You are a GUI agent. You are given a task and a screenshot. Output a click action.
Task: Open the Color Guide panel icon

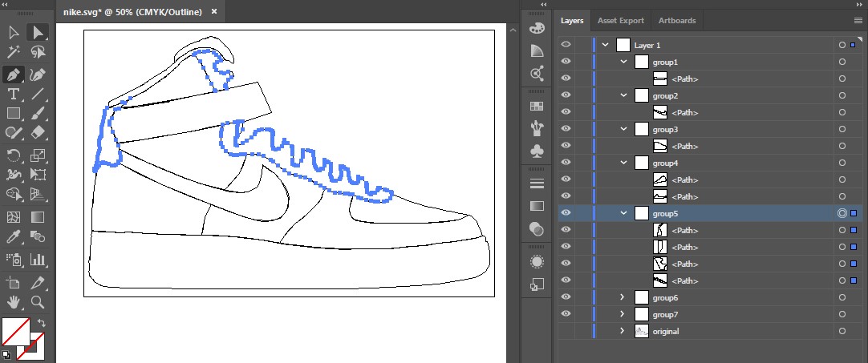pyautogui.click(x=537, y=51)
